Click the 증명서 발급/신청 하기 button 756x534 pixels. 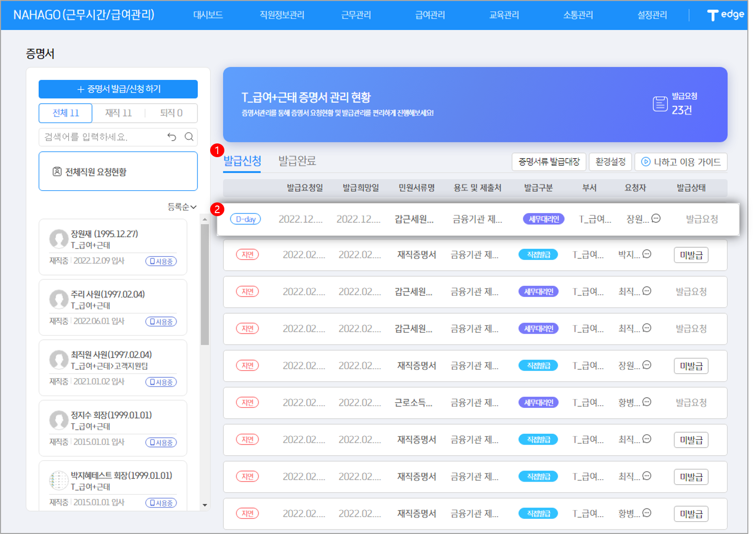pos(118,89)
